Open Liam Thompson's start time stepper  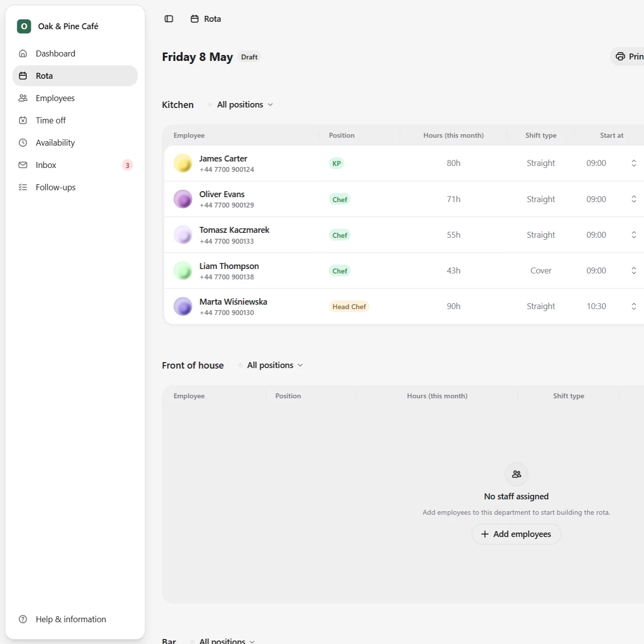coord(634,270)
